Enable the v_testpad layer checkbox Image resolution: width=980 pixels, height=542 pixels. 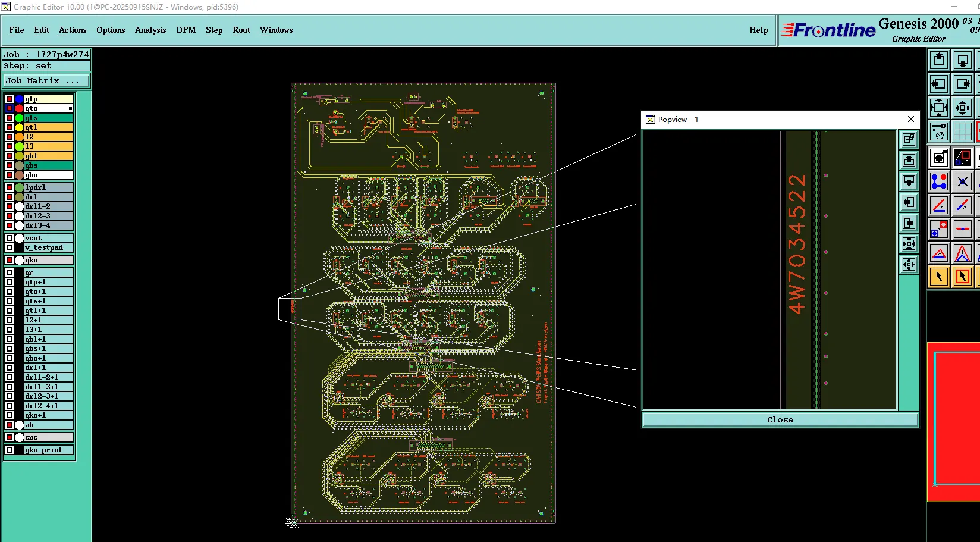click(x=10, y=247)
